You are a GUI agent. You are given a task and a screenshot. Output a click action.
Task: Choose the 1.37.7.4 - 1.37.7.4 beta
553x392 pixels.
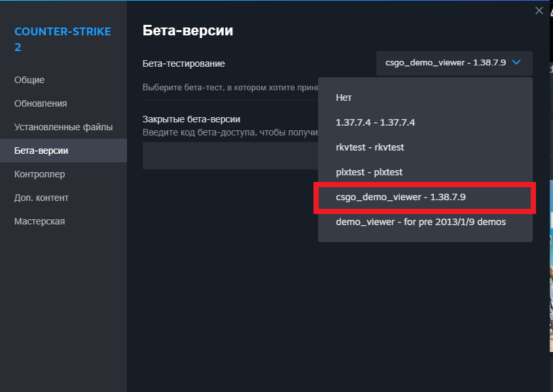tap(425, 122)
